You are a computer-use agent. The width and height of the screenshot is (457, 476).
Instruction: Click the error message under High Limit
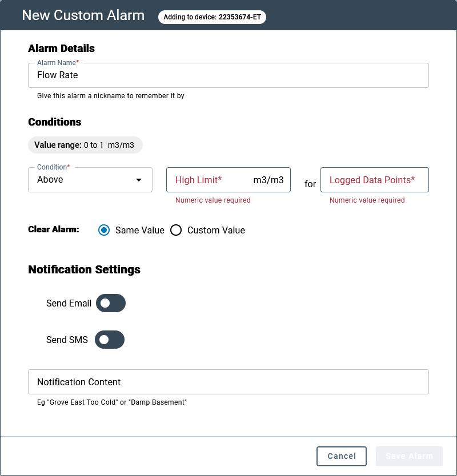pyautogui.click(x=213, y=200)
